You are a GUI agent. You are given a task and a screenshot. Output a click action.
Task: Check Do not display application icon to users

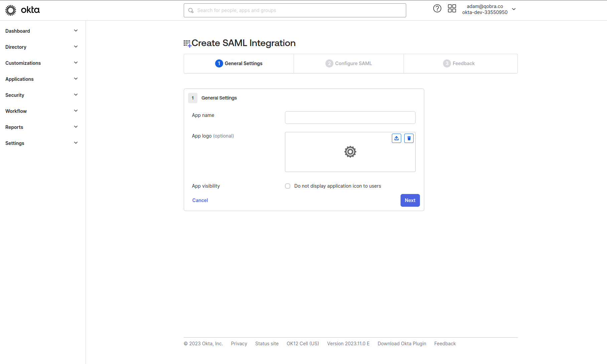(x=288, y=186)
